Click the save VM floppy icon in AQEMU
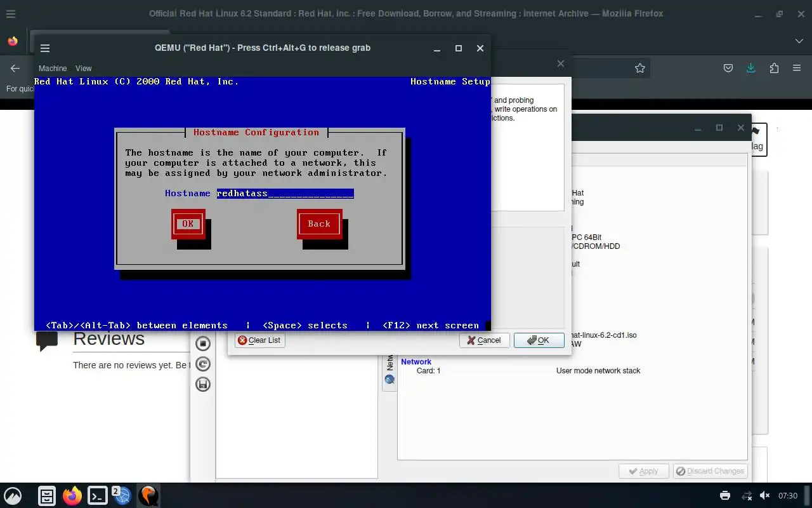The image size is (812, 508). 203,384
